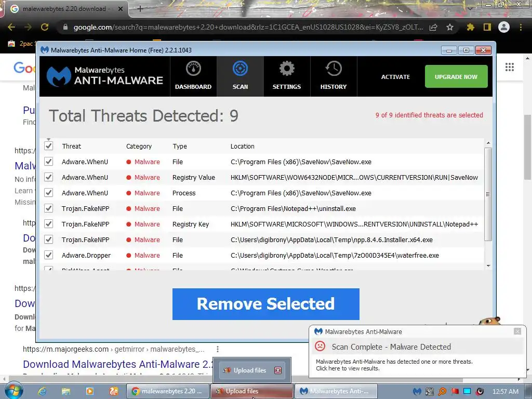Open majorgeeks result three-dot options
This screenshot has width=532, height=399.
pyautogui.click(x=218, y=349)
